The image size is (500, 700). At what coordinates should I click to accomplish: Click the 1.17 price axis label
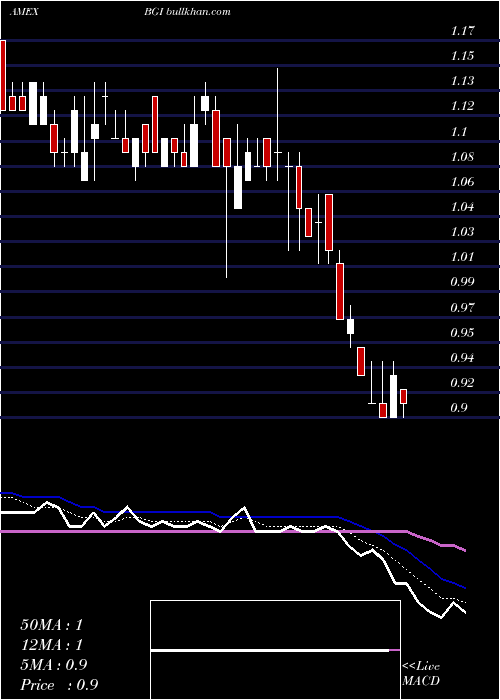pos(462,31)
